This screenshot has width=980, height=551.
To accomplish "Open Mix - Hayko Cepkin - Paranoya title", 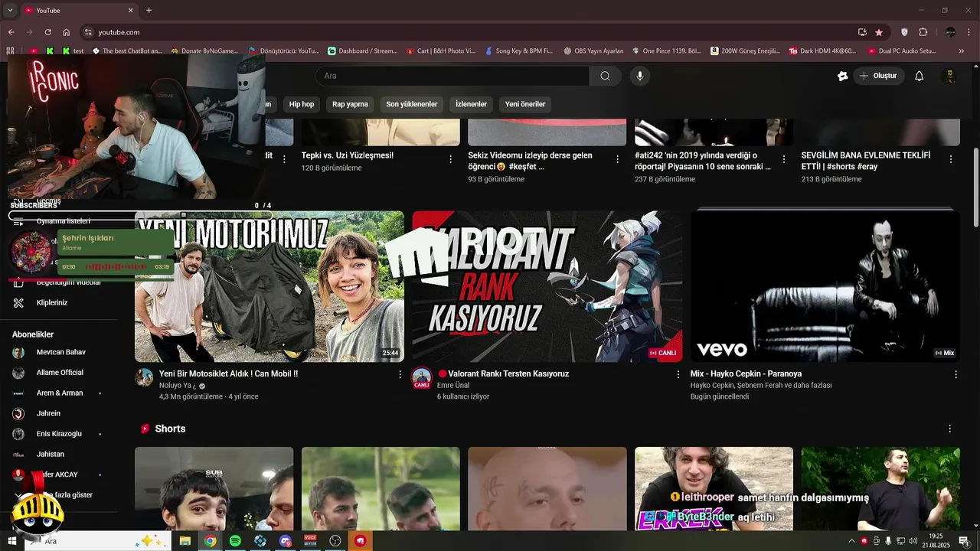I will (746, 373).
